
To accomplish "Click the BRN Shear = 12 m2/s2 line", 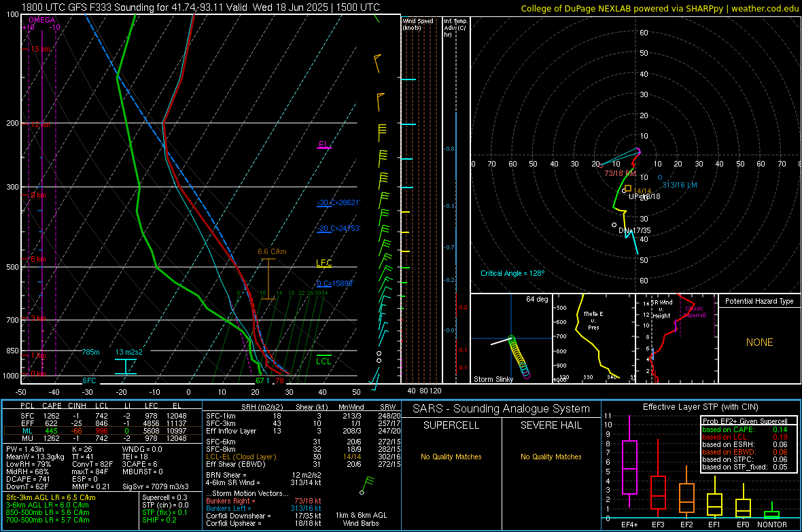I will click(263, 475).
